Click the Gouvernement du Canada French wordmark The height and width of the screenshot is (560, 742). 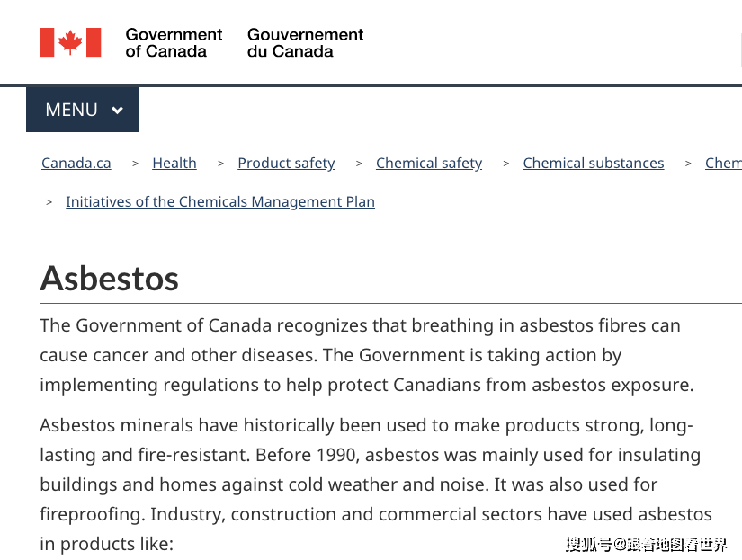pyautogui.click(x=305, y=42)
